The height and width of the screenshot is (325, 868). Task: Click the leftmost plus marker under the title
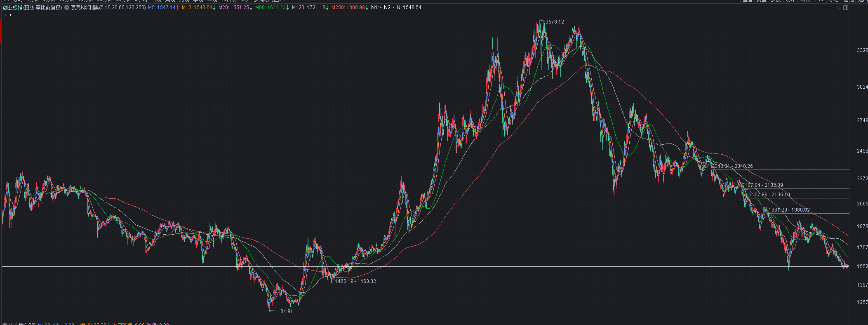(x=5, y=15)
